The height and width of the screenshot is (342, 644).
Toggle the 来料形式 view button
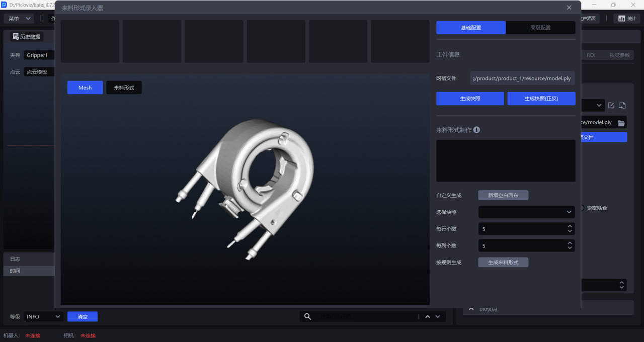(124, 88)
